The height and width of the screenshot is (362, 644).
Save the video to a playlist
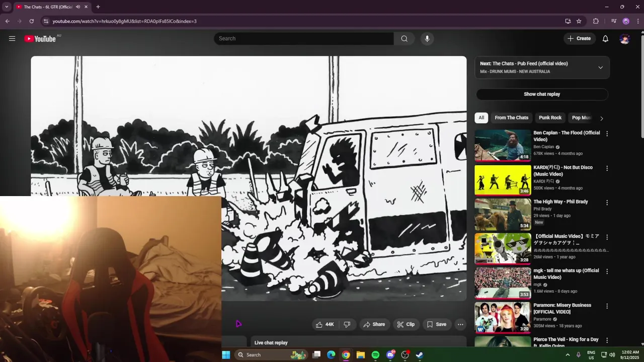point(437,324)
